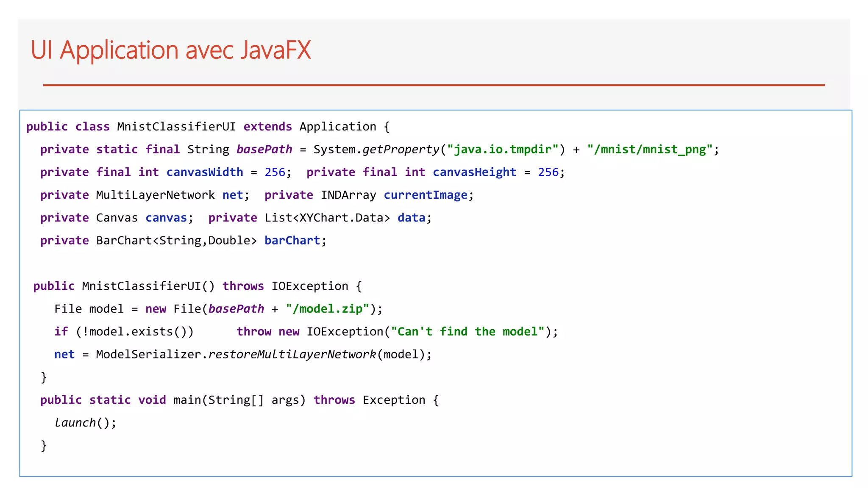Click the string "/mnist/mnist_png"
868x488 pixels.
(650, 150)
